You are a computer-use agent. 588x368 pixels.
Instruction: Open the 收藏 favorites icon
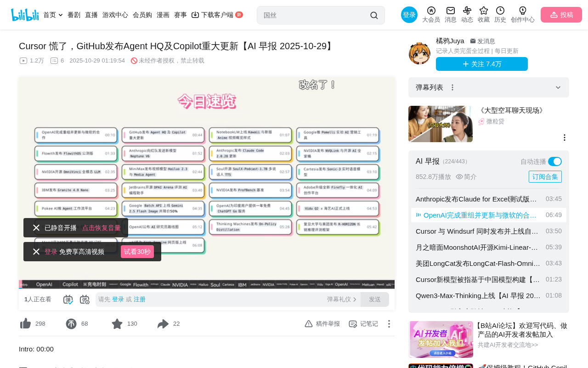pyautogui.click(x=484, y=11)
